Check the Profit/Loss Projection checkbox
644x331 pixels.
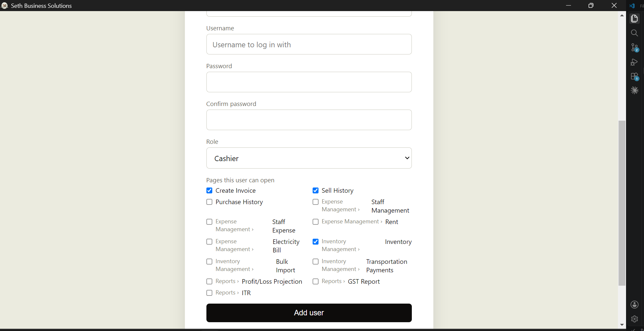click(209, 281)
